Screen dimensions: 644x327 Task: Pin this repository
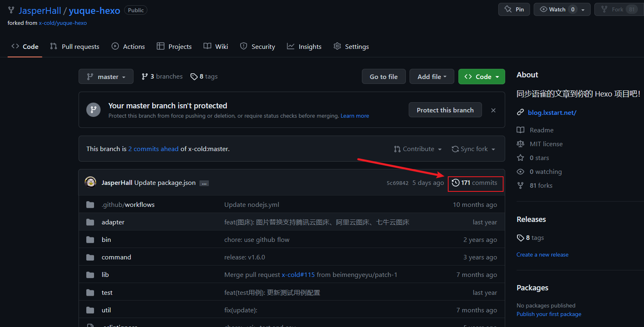(x=515, y=9)
